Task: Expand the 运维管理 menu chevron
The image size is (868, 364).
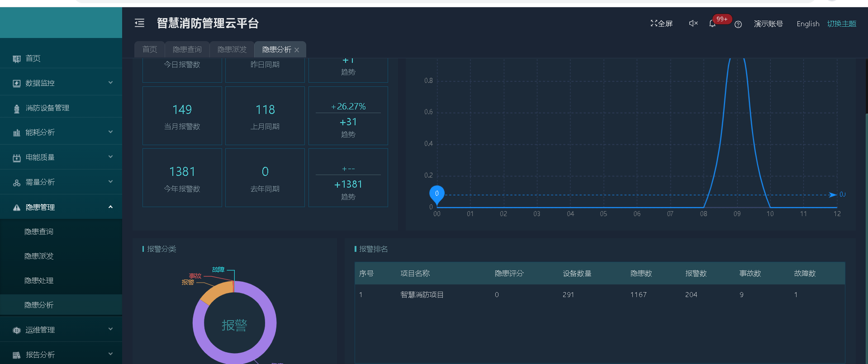Action: [110, 330]
